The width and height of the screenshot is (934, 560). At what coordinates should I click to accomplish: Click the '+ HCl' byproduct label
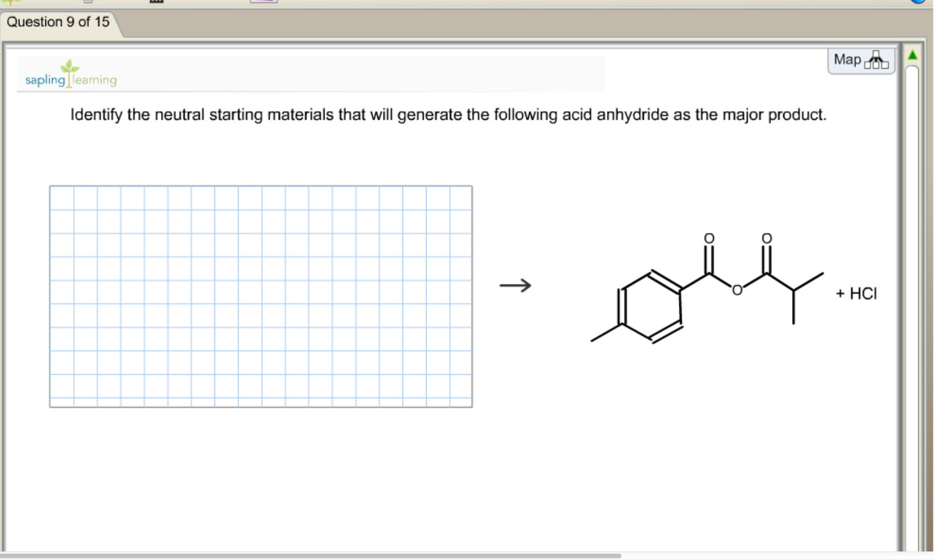tap(856, 293)
